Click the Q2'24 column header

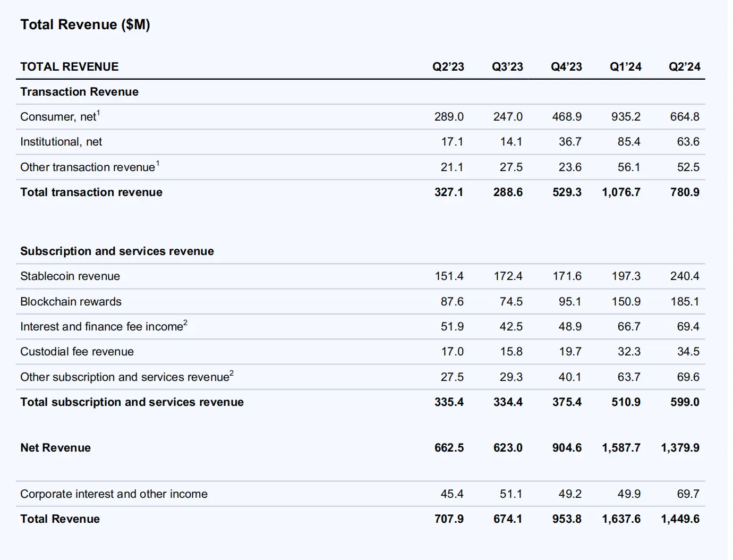tap(685, 66)
